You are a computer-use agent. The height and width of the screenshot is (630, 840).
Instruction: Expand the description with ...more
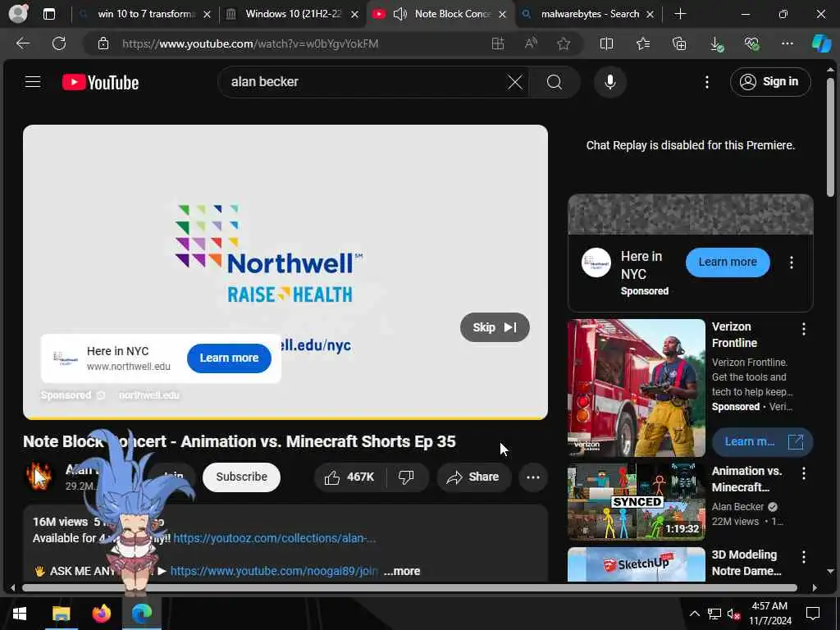pyautogui.click(x=402, y=571)
